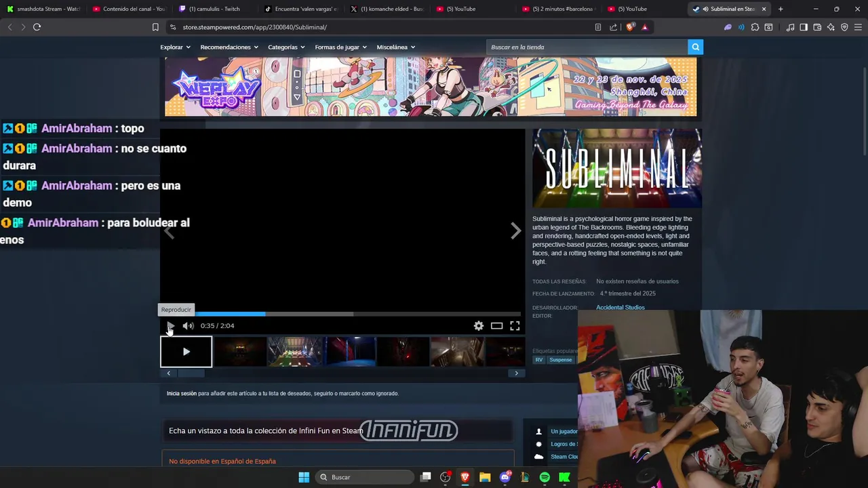Open OBS Studio from the taskbar
868x488 pixels.
coord(446,477)
